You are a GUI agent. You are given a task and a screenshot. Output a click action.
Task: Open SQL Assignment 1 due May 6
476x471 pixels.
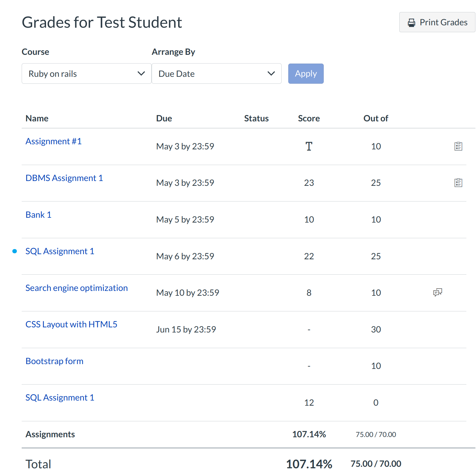click(x=60, y=251)
